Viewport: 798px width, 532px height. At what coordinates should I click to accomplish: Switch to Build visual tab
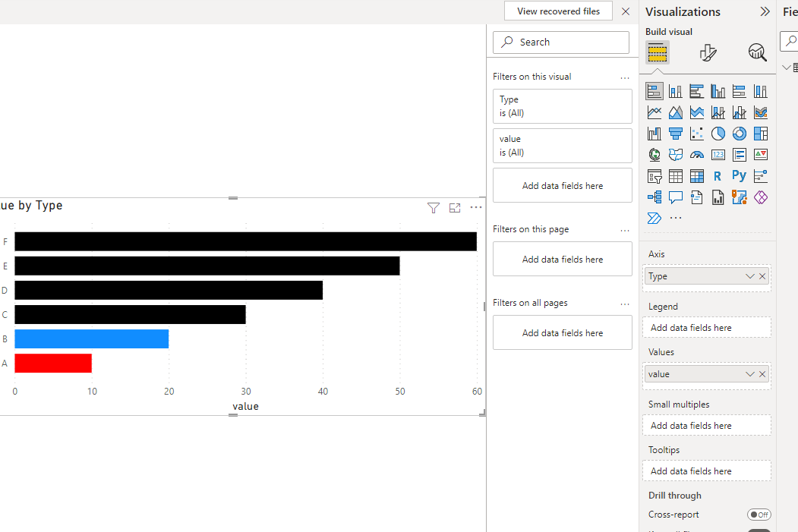tap(657, 52)
